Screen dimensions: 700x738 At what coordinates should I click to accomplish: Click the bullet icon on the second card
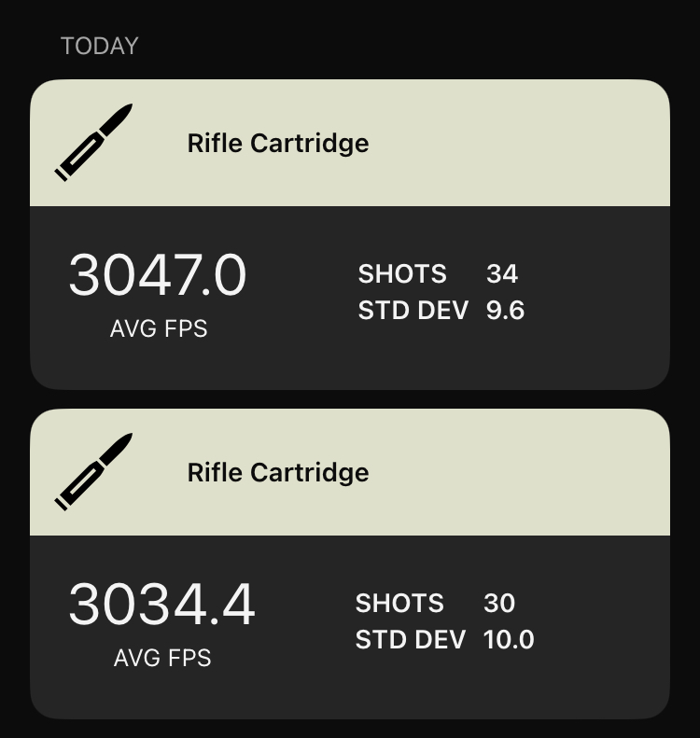[93, 471]
